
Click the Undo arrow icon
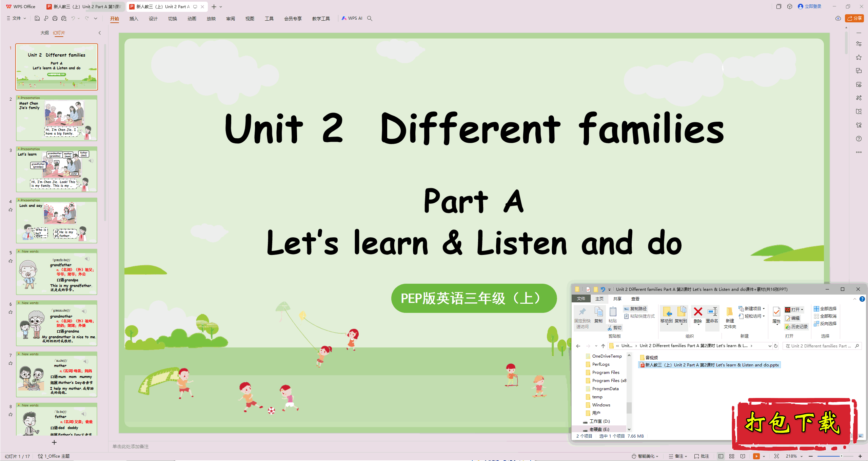click(x=73, y=18)
